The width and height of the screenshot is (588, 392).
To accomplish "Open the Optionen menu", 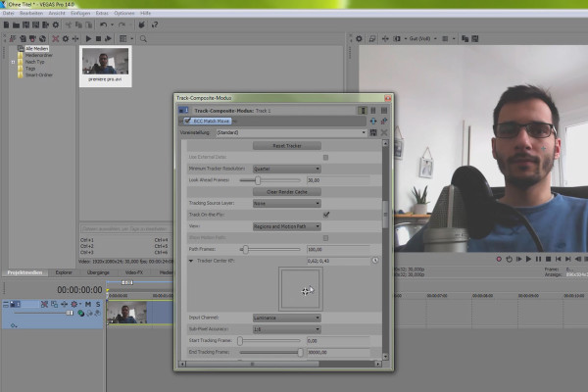I will (x=124, y=13).
